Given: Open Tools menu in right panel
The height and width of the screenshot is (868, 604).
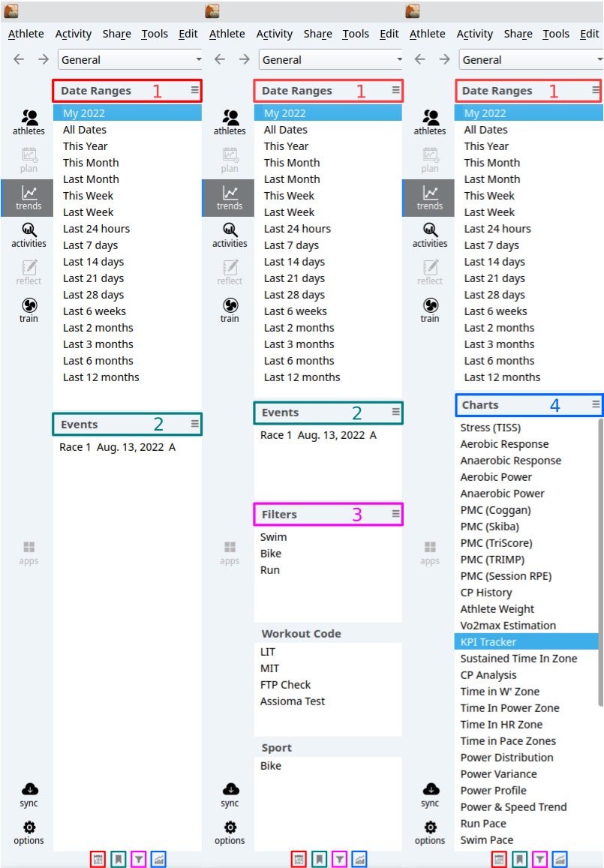Looking at the screenshot, I should [x=556, y=34].
